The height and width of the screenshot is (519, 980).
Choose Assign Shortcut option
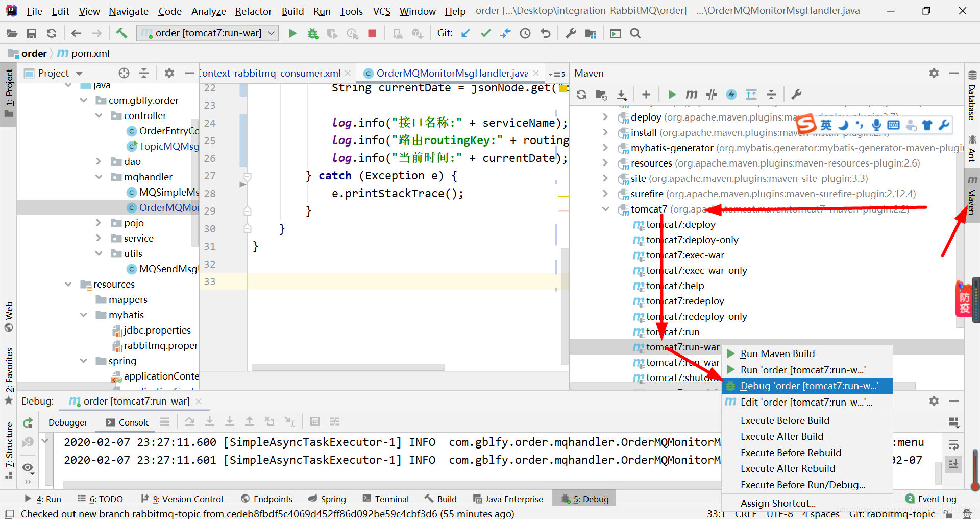click(x=807, y=503)
